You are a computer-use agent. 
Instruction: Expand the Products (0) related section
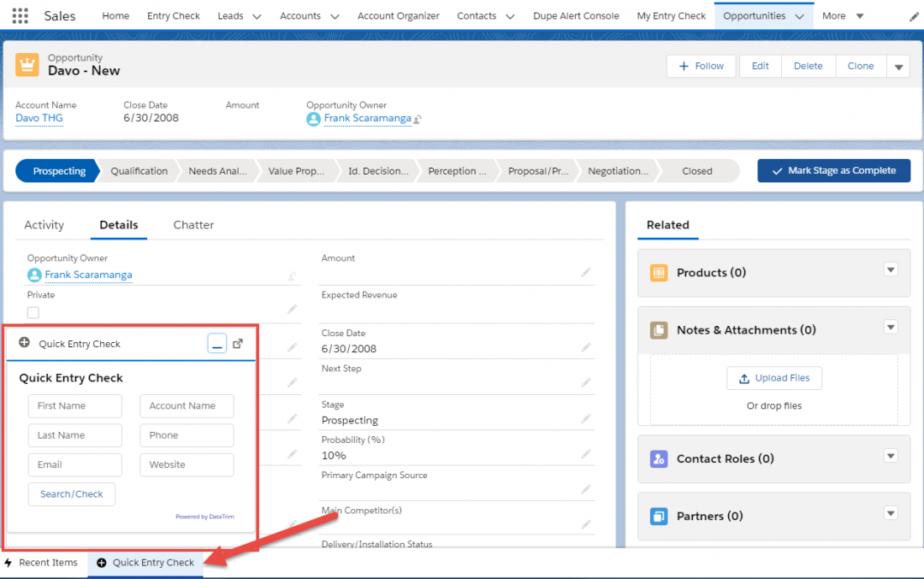[x=891, y=272]
